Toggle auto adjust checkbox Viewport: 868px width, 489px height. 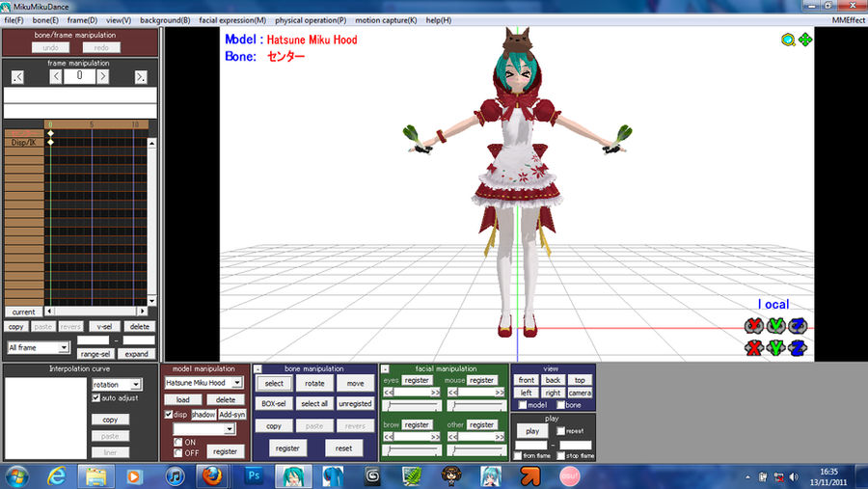tap(96, 398)
